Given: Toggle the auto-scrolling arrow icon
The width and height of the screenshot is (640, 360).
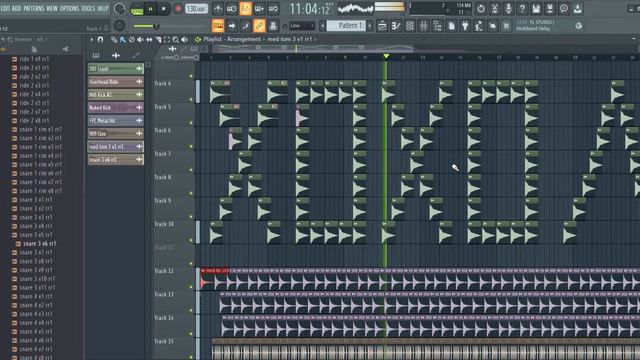Looking at the screenshot, I should tap(231, 26).
